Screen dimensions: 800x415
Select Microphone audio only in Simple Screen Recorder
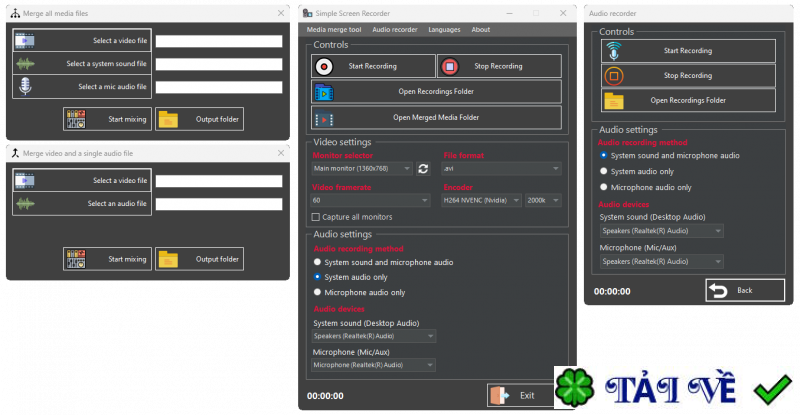tap(317, 292)
